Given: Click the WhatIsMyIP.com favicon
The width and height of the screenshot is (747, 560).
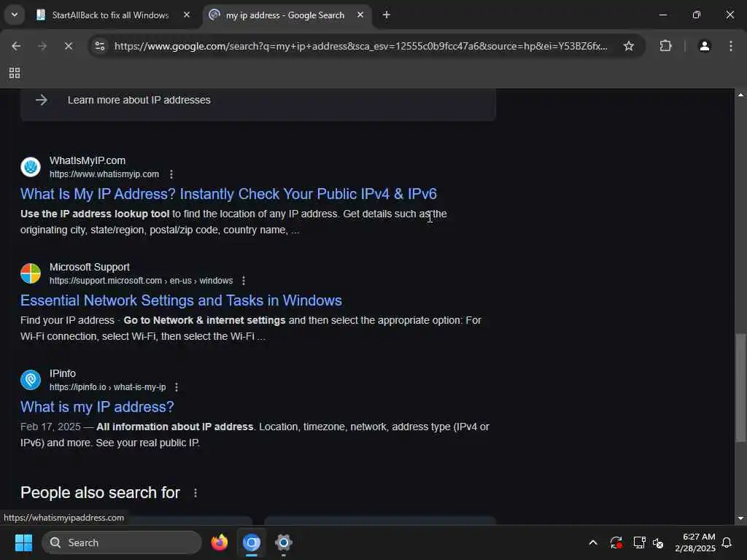Looking at the screenshot, I should (31, 167).
